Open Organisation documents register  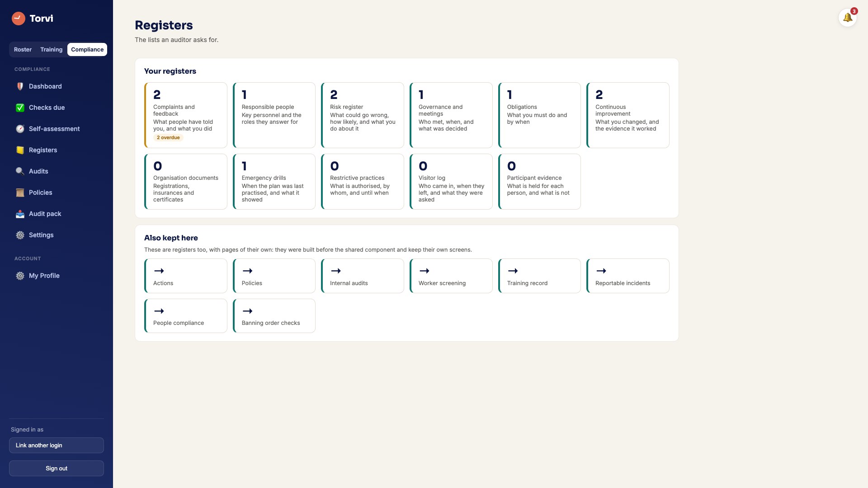coord(186,182)
